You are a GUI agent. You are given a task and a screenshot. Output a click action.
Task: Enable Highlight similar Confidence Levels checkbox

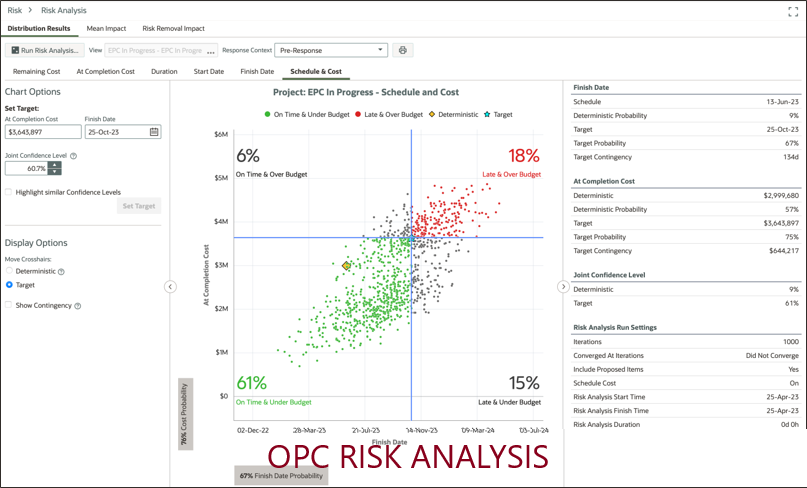click(9, 192)
